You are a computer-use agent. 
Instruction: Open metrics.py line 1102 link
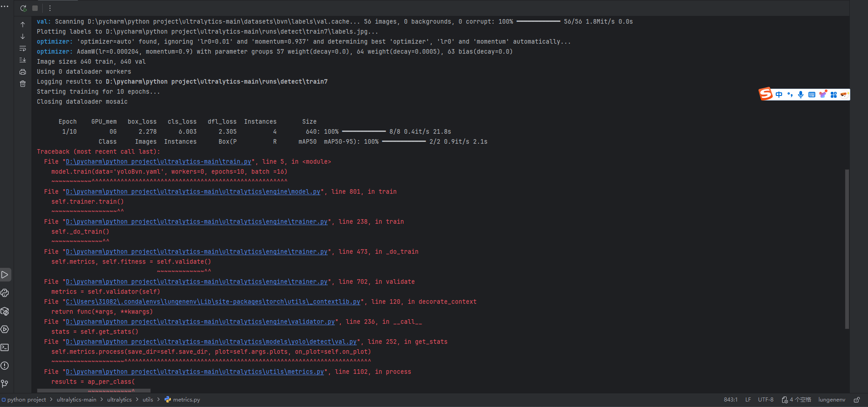click(195, 372)
